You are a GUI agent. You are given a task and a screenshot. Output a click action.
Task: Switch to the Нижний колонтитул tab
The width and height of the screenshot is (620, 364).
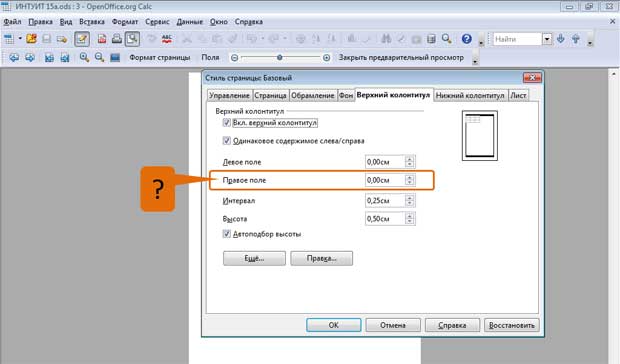pos(470,95)
